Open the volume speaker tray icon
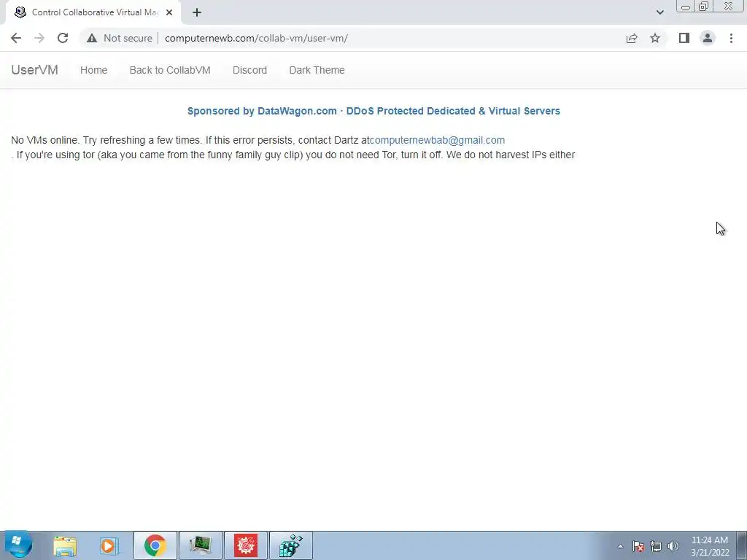Viewport: 747px width, 560px height. tap(673, 546)
